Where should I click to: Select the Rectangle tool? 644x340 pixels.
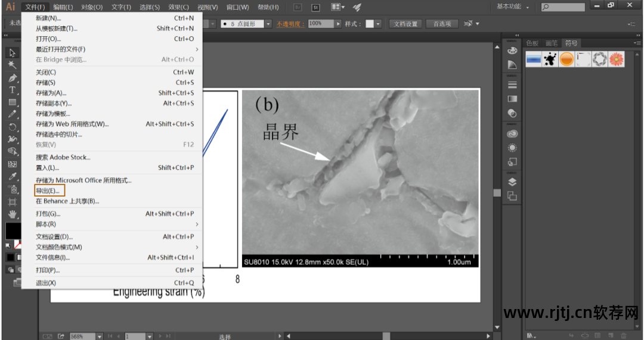pyautogui.click(x=12, y=102)
